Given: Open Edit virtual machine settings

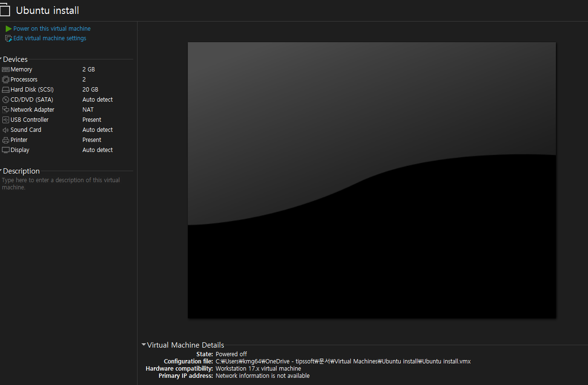Looking at the screenshot, I should 50,38.
